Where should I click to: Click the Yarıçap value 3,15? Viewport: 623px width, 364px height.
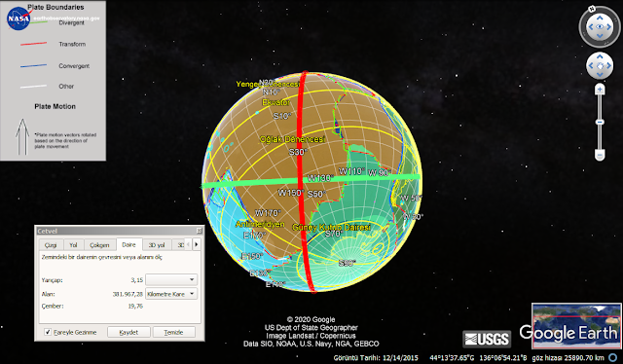(x=136, y=280)
